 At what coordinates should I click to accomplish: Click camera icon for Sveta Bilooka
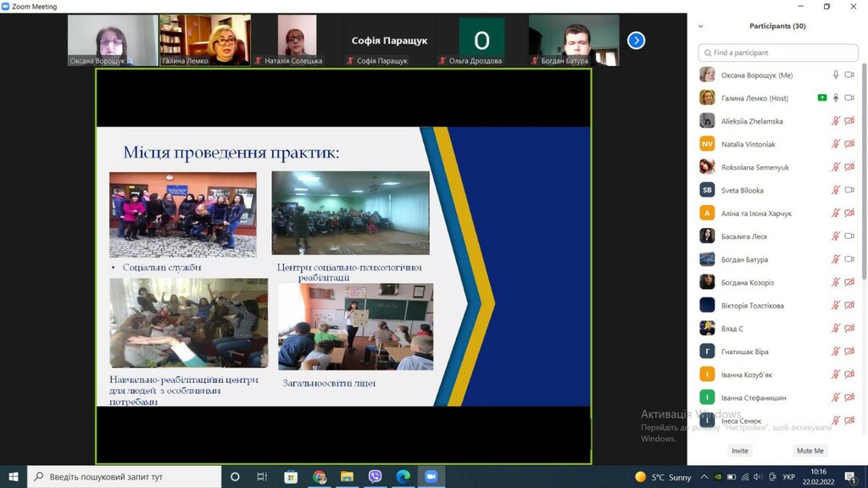click(849, 190)
